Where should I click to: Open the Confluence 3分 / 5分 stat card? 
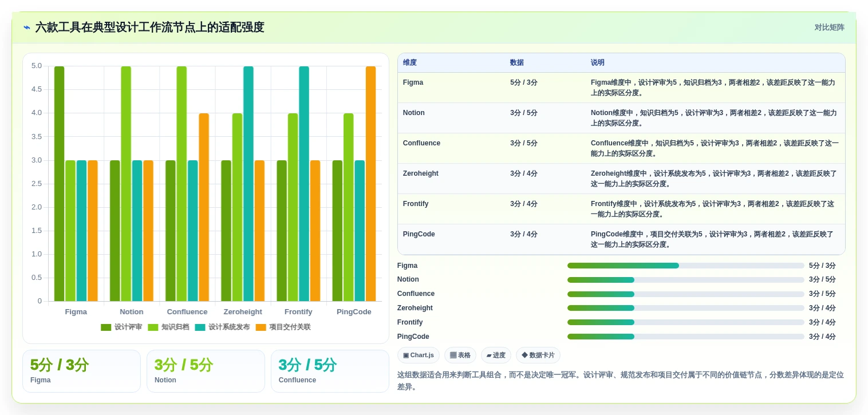coord(330,371)
